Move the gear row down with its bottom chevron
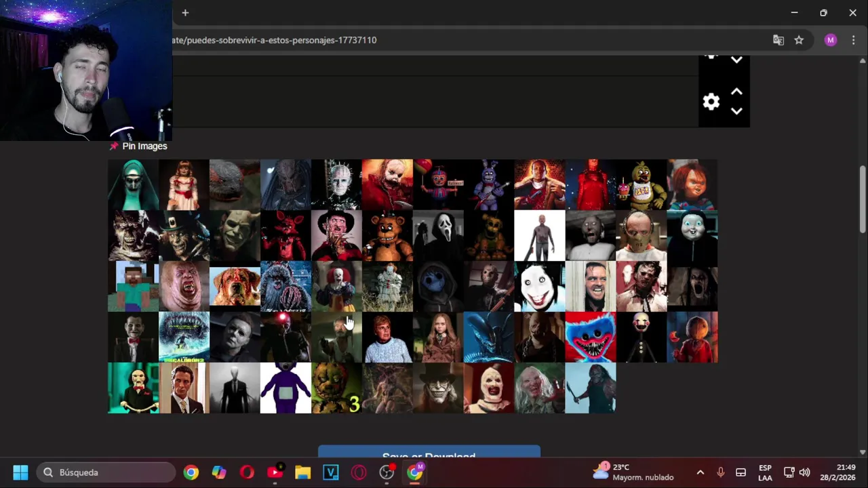868x488 pixels. pos(736,111)
